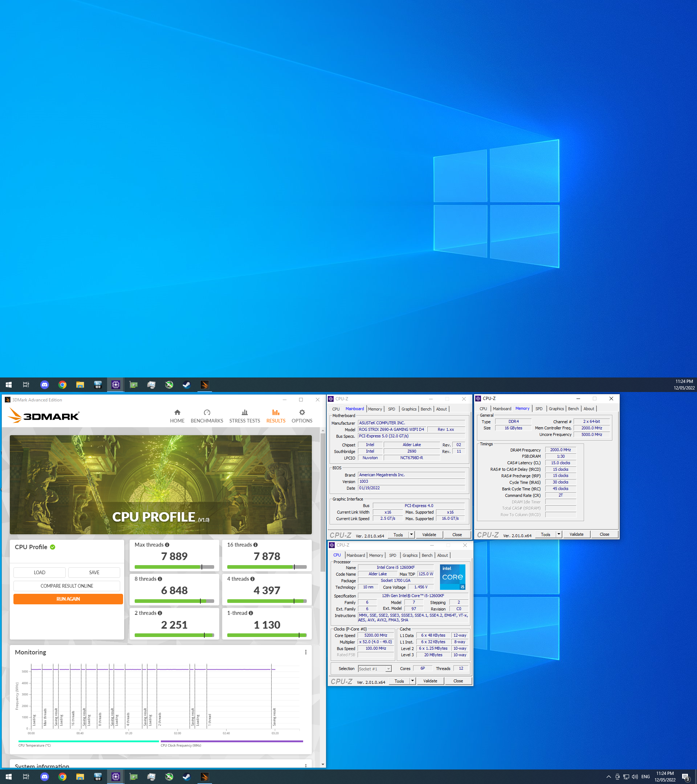Screen dimensions: 697x784
Task: Show hidden tray icons chevron
Action: click(608, 777)
